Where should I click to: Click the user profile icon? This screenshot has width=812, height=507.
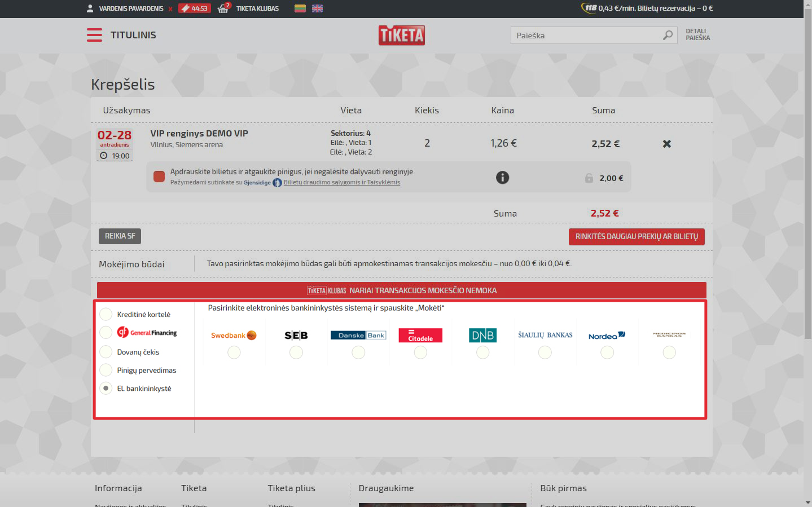(90, 8)
